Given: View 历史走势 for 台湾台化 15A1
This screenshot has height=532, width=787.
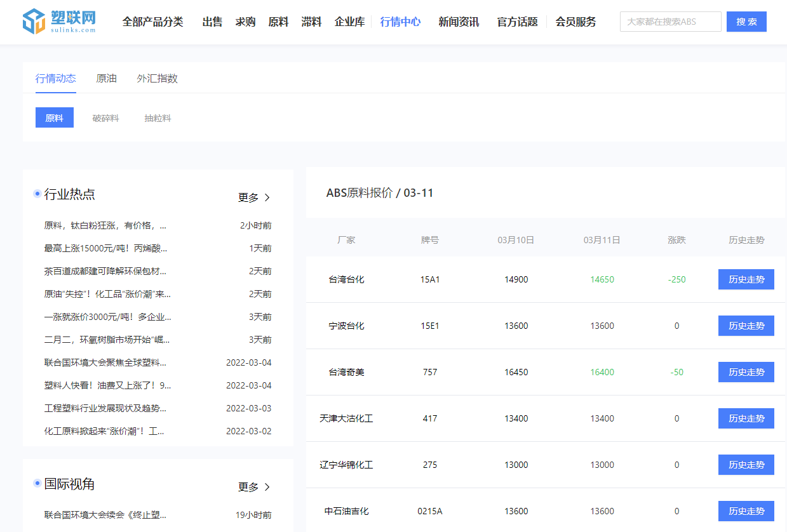Looking at the screenshot, I should tap(746, 279).
